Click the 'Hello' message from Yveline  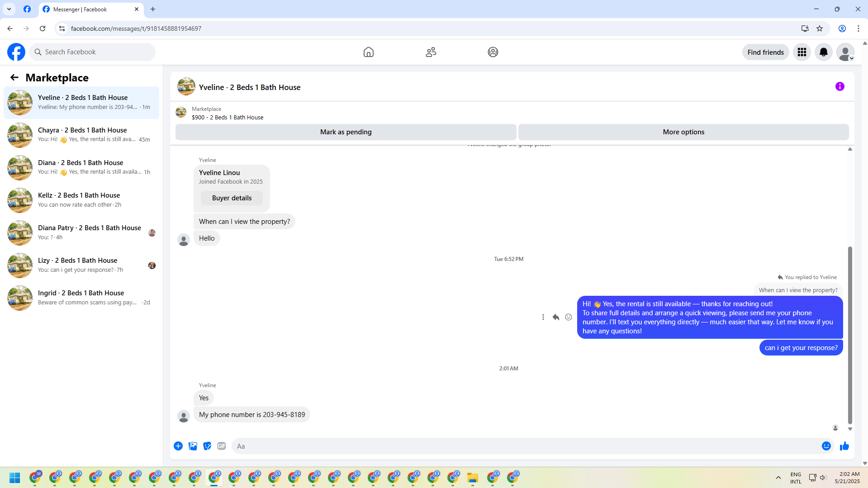coord(207,238)
